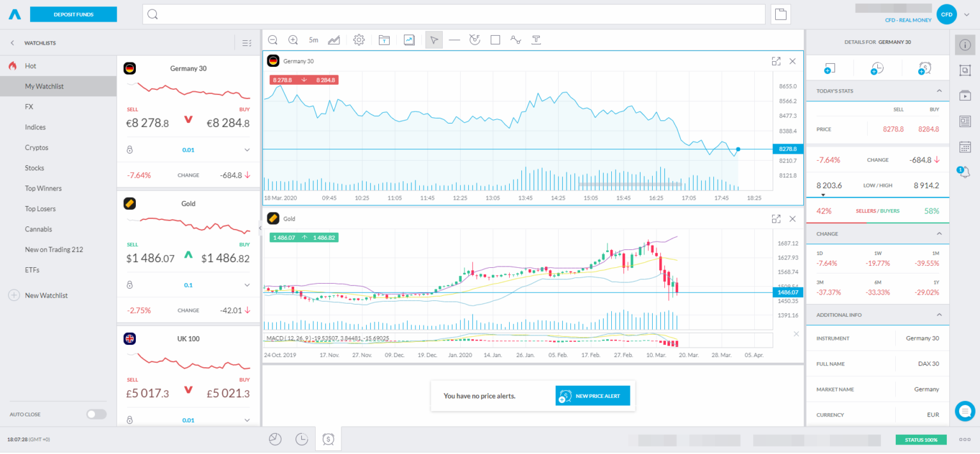
Task: Open the CFD account dropdown
Action: tap(958, 14)
